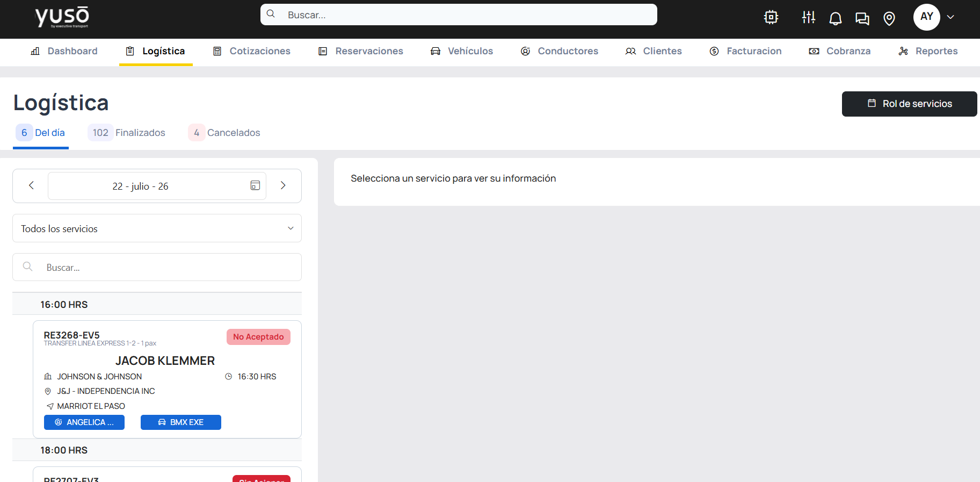Open the Cotizaciones tab
Image resolution: width=980 pixels, height=482 pixels.
(x=252, y=51)
